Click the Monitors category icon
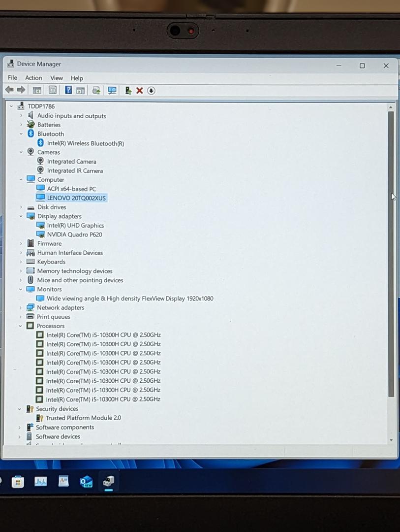 pos(31,289)
